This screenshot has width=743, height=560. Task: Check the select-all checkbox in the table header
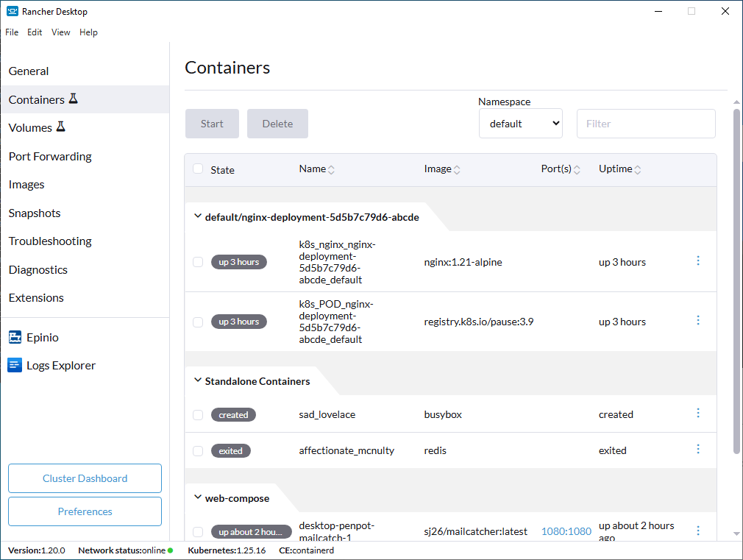(x=197, y=169)
